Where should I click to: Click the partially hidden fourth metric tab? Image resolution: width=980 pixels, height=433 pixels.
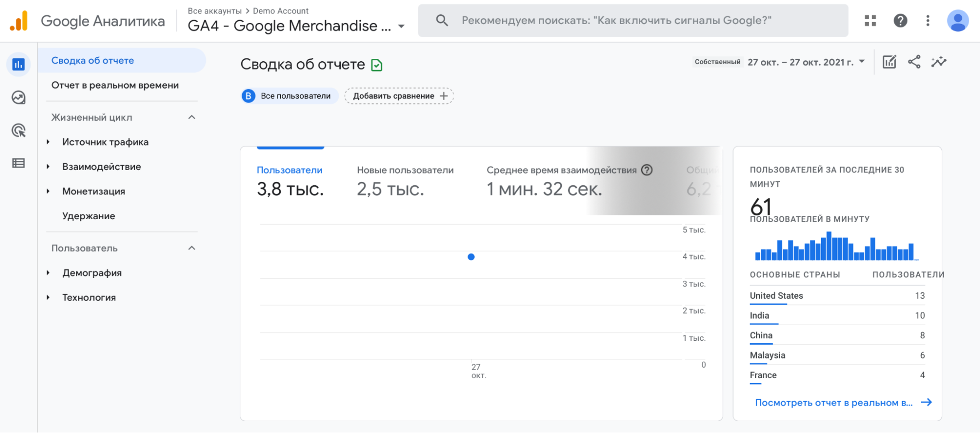click(x=702, y=181)
